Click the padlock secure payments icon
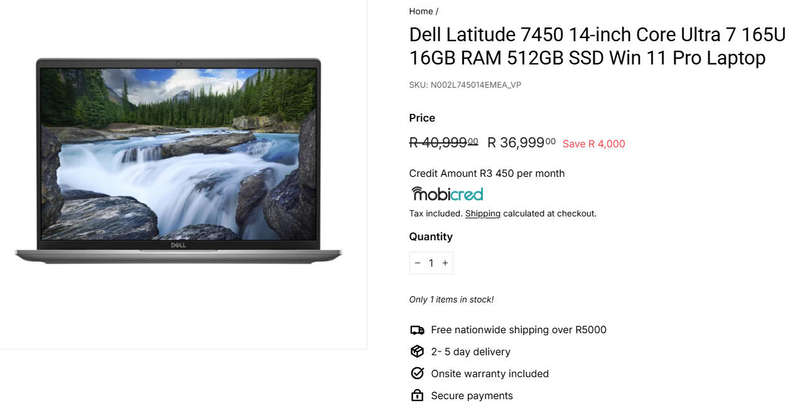Screen dimensions: 800x409 tap(417, 395)
